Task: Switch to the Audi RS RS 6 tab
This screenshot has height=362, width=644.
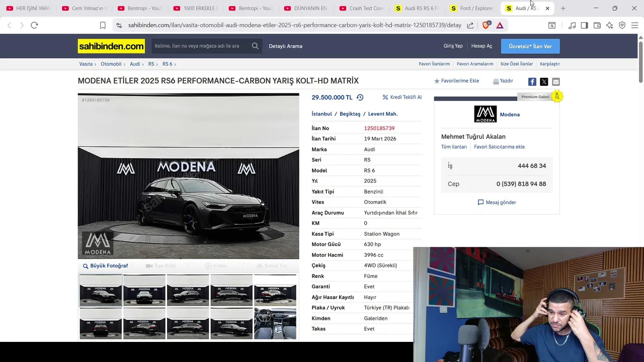Action: pyautogui.click(x=417, y=8)
